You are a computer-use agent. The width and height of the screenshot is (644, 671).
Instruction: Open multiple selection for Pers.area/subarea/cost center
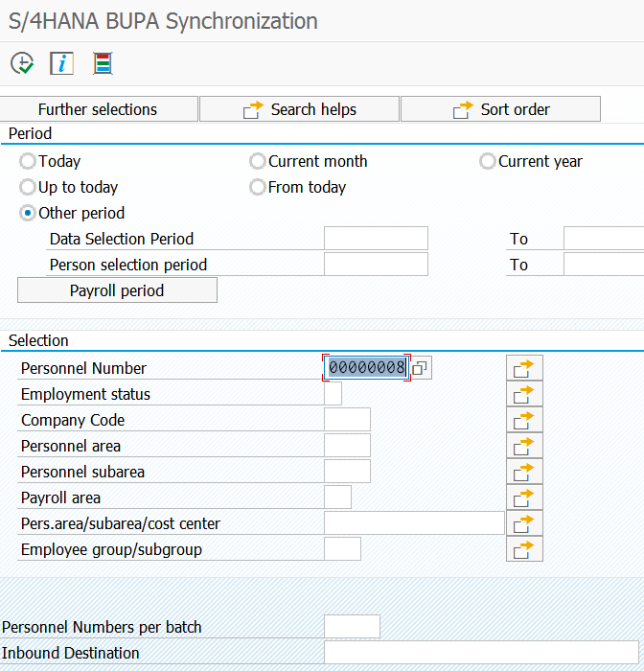(524, 523)
